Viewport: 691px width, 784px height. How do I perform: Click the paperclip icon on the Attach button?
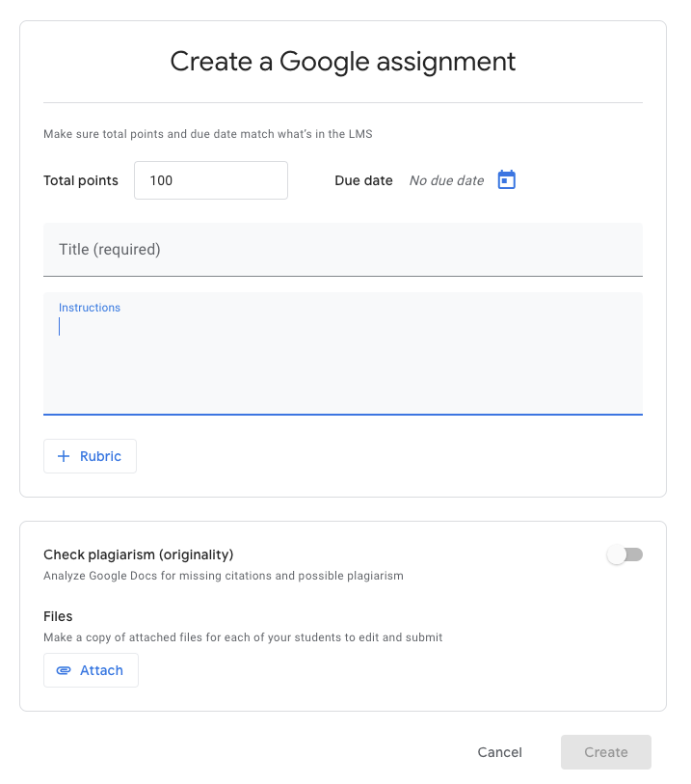pos(64,670)
